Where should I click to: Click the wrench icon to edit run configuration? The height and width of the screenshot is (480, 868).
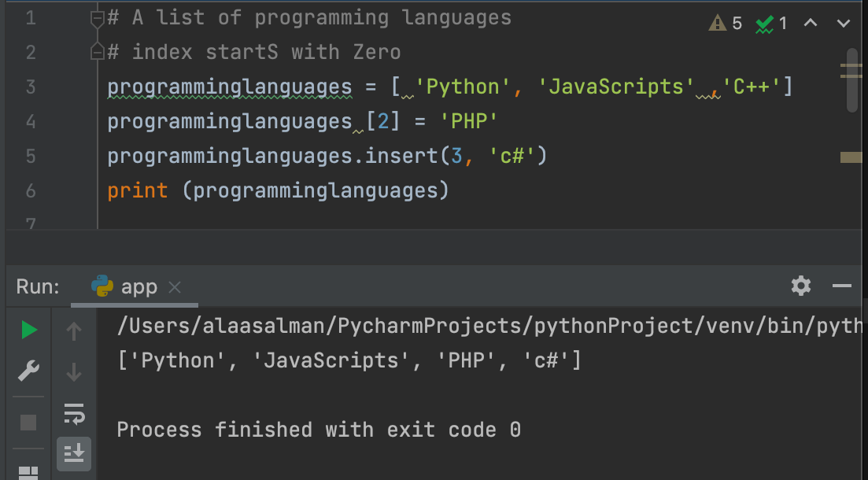click(x=29, y=371)
